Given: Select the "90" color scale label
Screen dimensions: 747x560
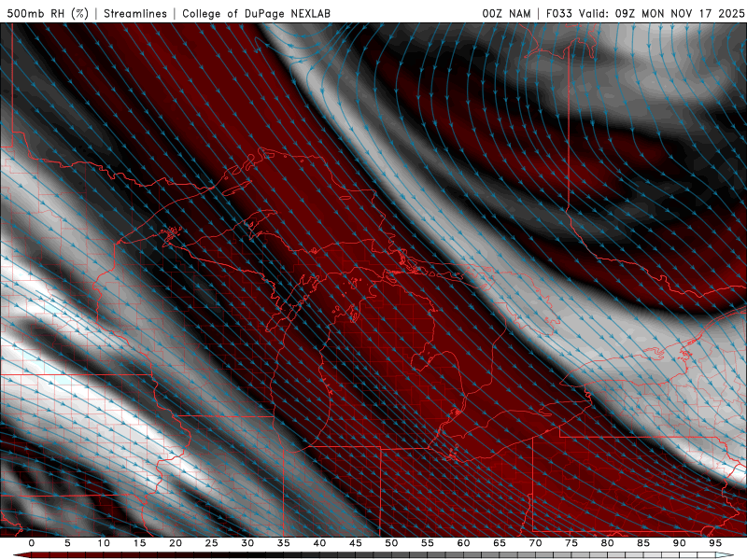Looking at the screenshot, I should [679, 543].
